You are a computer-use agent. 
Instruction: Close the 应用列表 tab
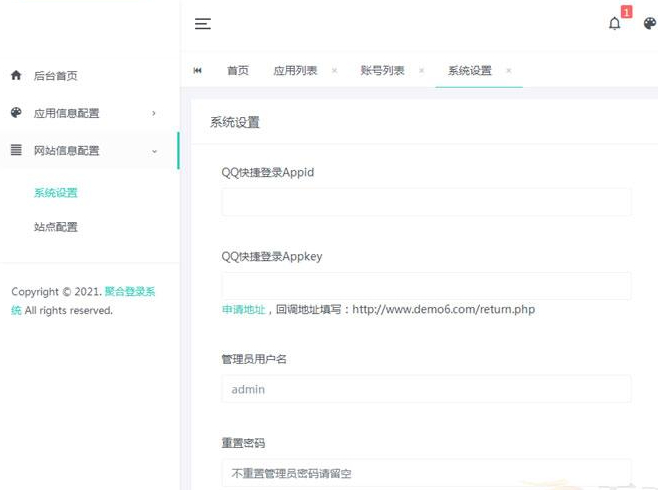(x=334, y=70)
